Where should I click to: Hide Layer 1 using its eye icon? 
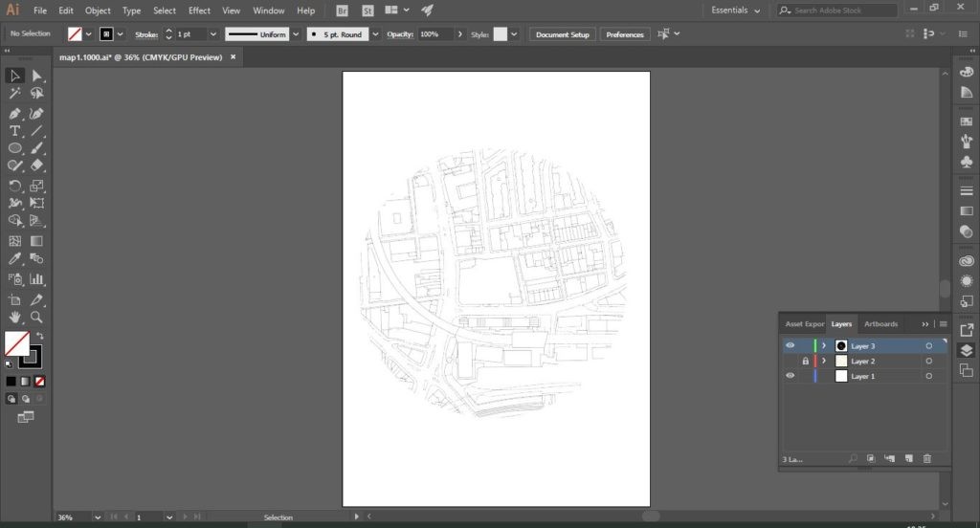pyautogui.click(x=790, y=376)
